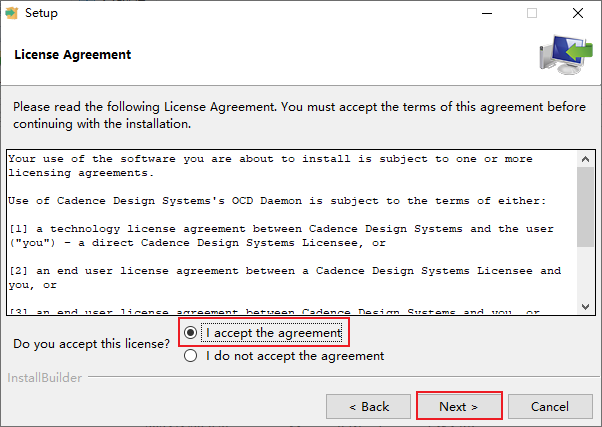The width and height of the screenshot is (602, 427).
Task: Click the scrollbar track below the thumb
Action: (585, 273)
